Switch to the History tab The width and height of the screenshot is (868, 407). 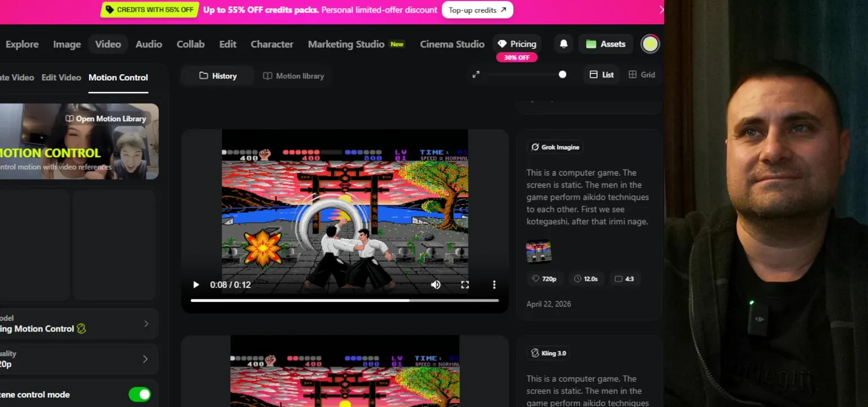coord(218,76)
